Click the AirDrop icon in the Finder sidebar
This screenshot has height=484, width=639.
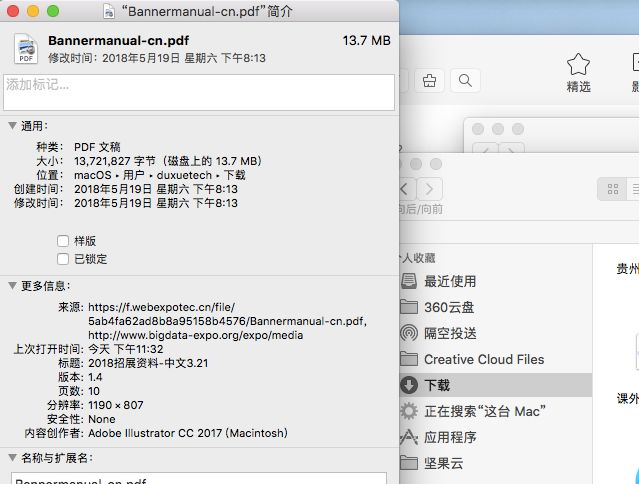409,333
